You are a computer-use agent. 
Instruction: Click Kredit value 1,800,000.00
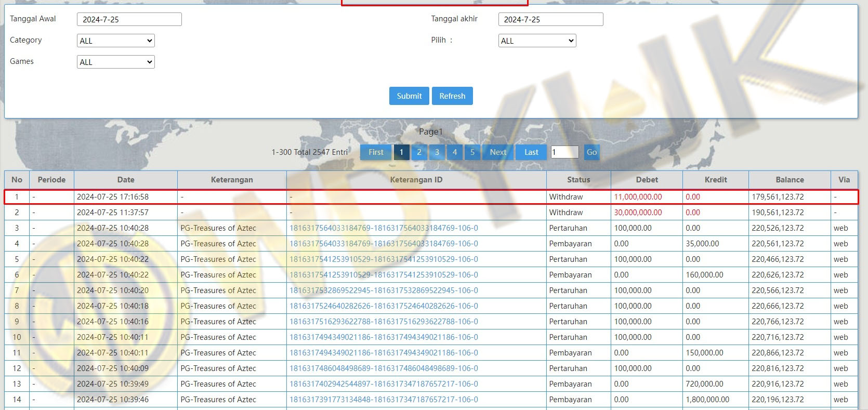pyautogui.click(x=707, y=400)
